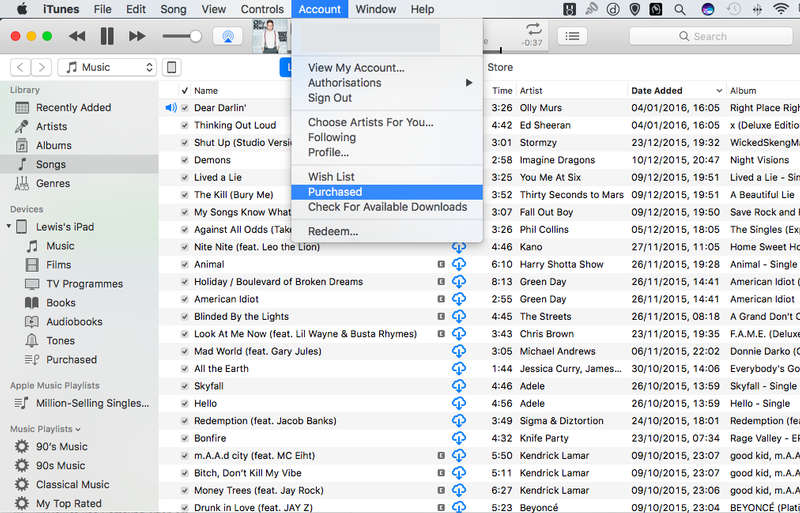Open the 90's Music smart playlist
Screen dimensions: 800x513
tap(62, 447)
